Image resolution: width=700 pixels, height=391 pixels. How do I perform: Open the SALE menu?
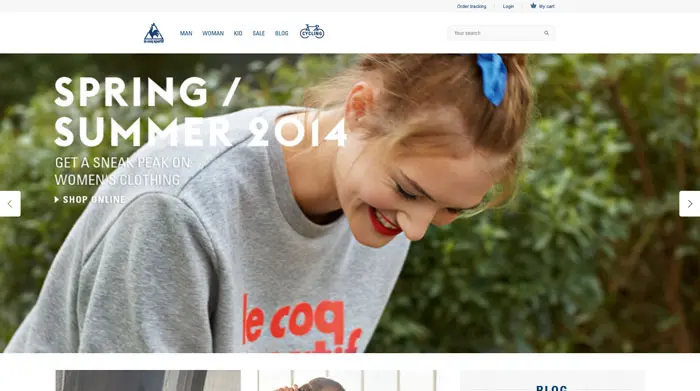[258, 33]
